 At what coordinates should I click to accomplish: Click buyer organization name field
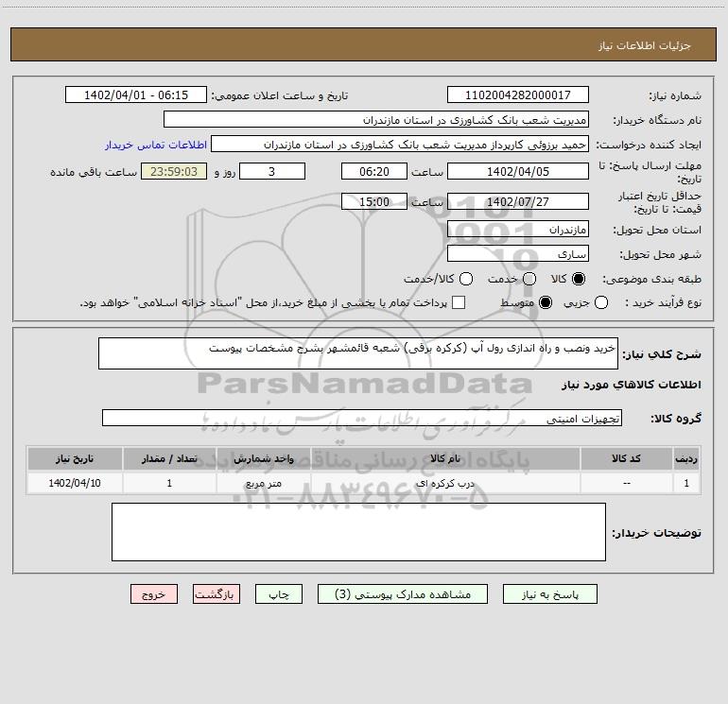pyautogui.click(x=376, y=119)
